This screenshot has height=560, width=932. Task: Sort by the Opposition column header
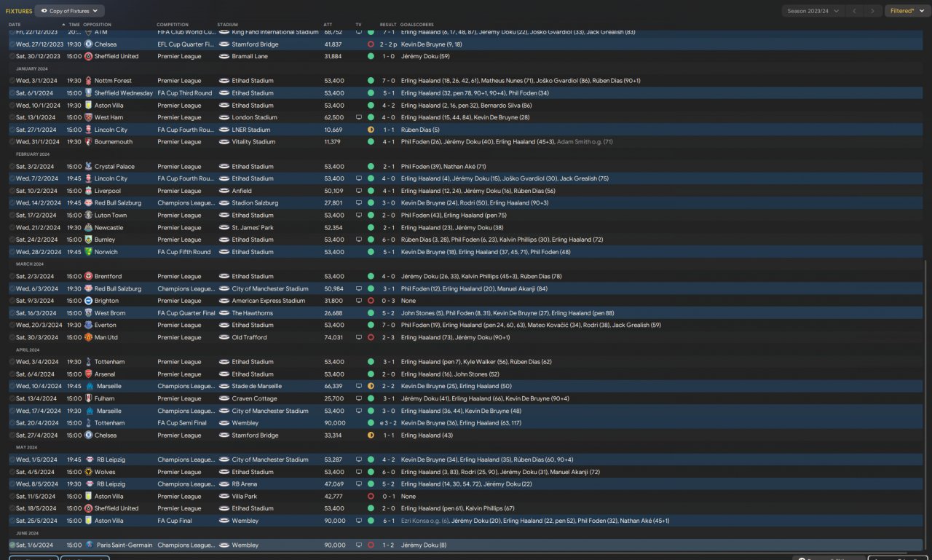click(98, 25)
